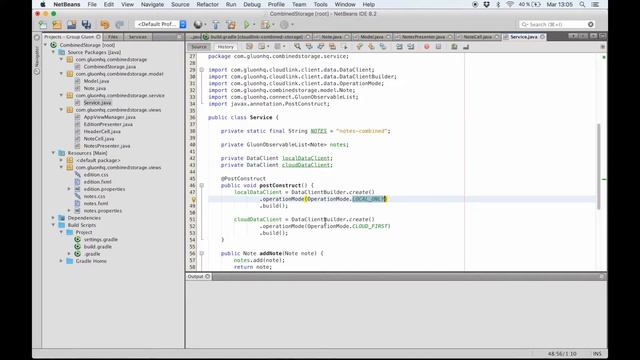Click the Dropbox icon in menu bar

coord(487,4)
